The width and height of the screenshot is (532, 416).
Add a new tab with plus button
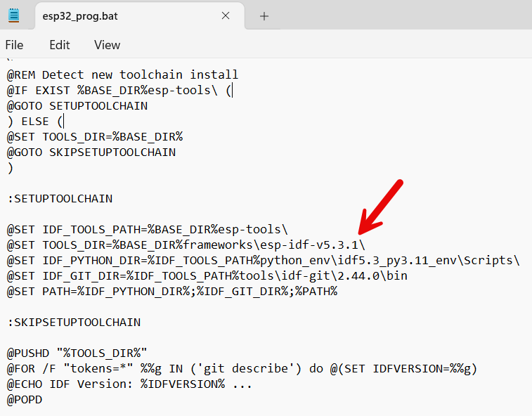[x=264, y=15]
